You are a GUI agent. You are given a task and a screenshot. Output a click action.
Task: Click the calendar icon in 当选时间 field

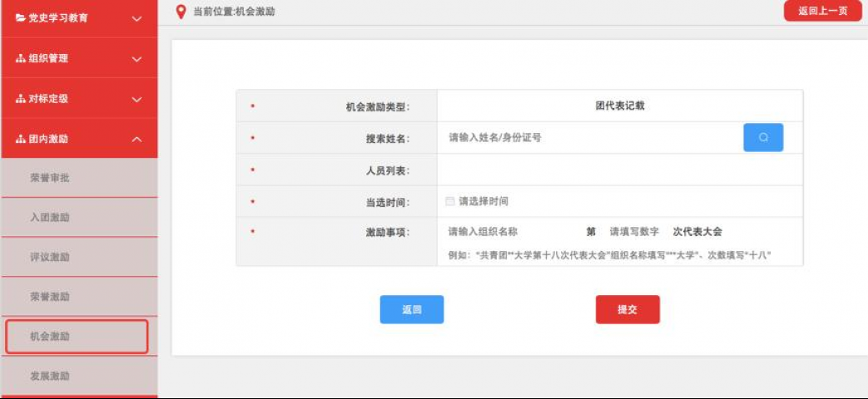point(450,201)
